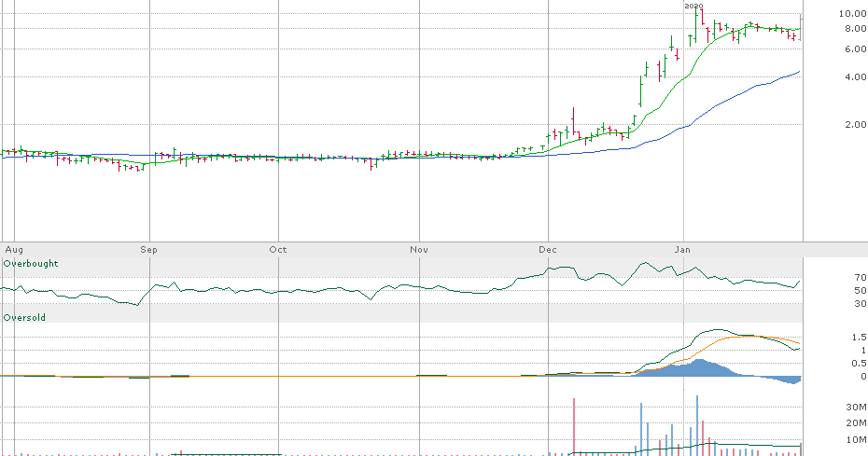868x456 pixels.
Task: Click the tallest blue January volume bar
Action: [697, 425]
